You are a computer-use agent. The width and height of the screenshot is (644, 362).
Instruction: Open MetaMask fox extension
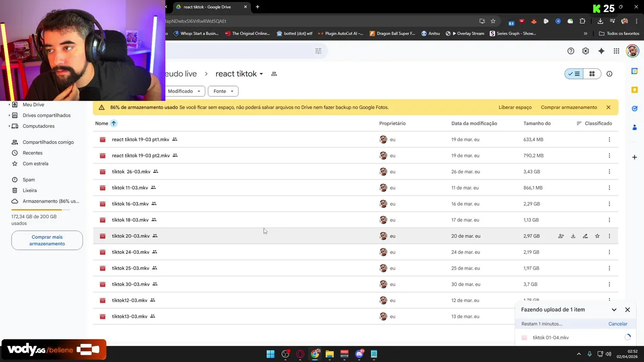534,21
